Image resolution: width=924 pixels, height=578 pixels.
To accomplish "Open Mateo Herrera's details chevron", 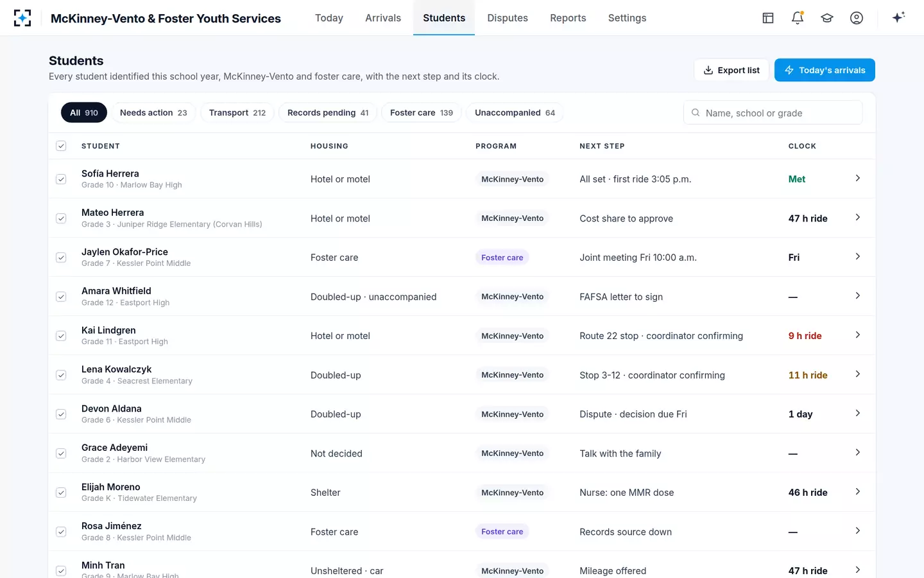I will (x=858, y=217).
